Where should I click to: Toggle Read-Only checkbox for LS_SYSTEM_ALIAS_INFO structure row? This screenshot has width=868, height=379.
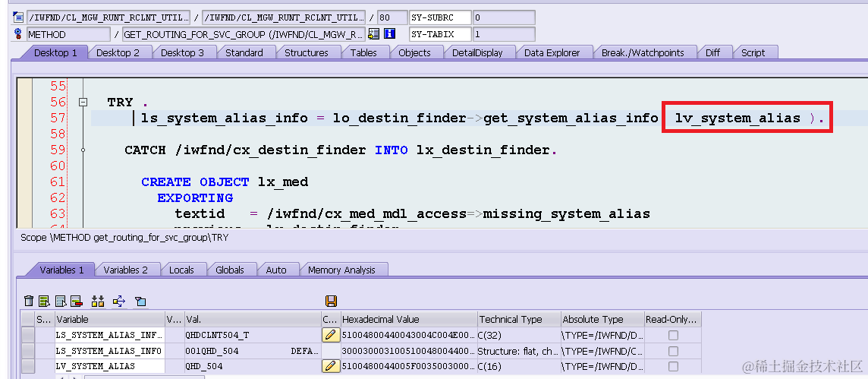673,351
